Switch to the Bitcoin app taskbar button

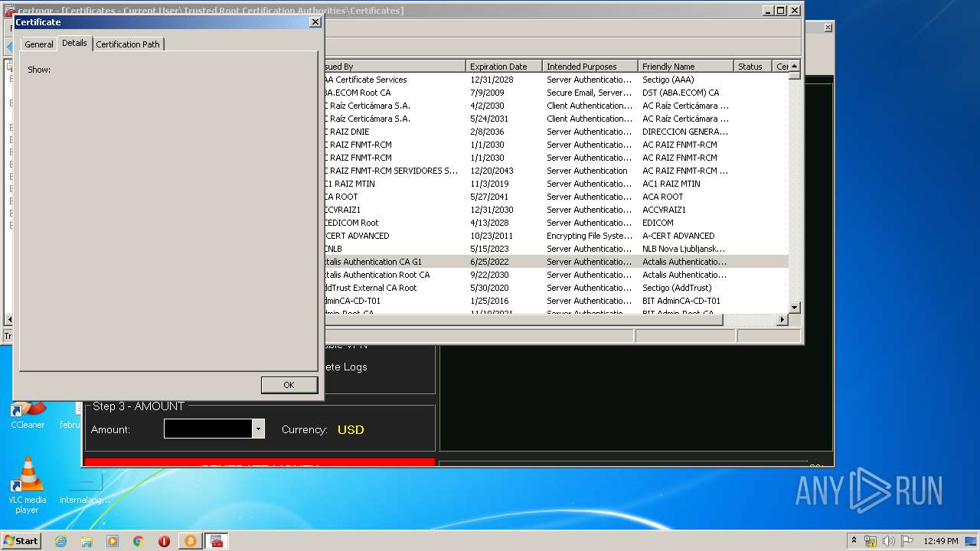pos(190,541)
